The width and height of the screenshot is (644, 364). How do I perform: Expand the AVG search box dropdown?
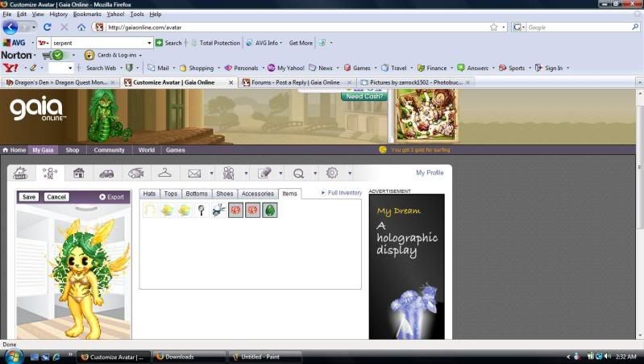(x=149, y=43)
